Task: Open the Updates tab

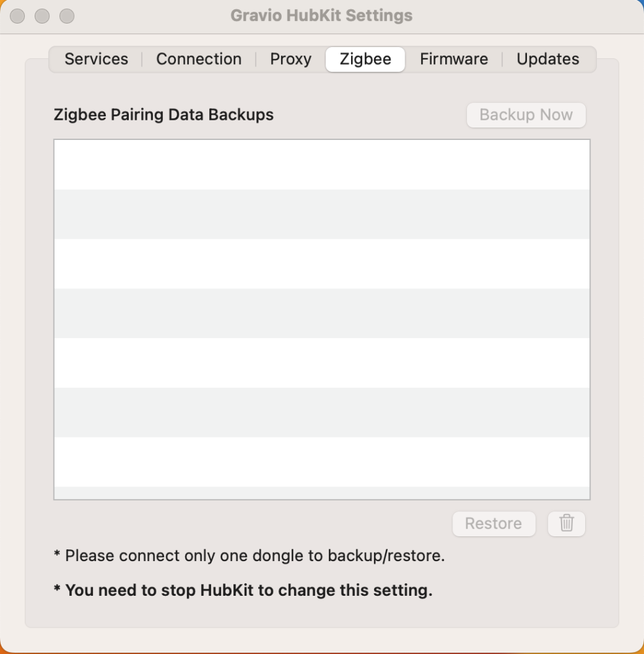Action: [547, 59]
